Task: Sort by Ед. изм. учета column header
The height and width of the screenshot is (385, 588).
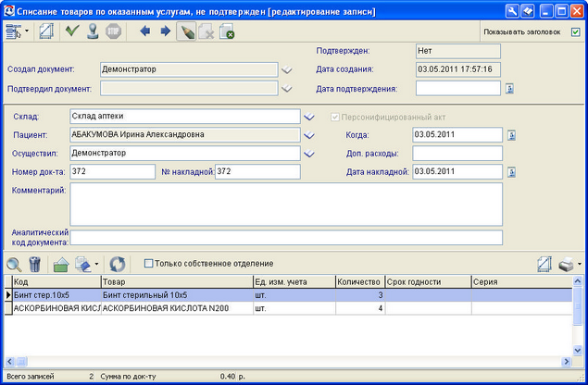Action: [x=294, y=282]
